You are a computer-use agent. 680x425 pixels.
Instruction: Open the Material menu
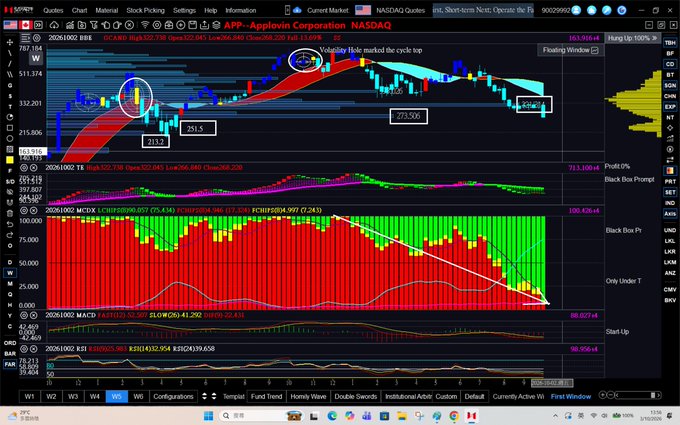pyautogui.click(x=107, y=10)
